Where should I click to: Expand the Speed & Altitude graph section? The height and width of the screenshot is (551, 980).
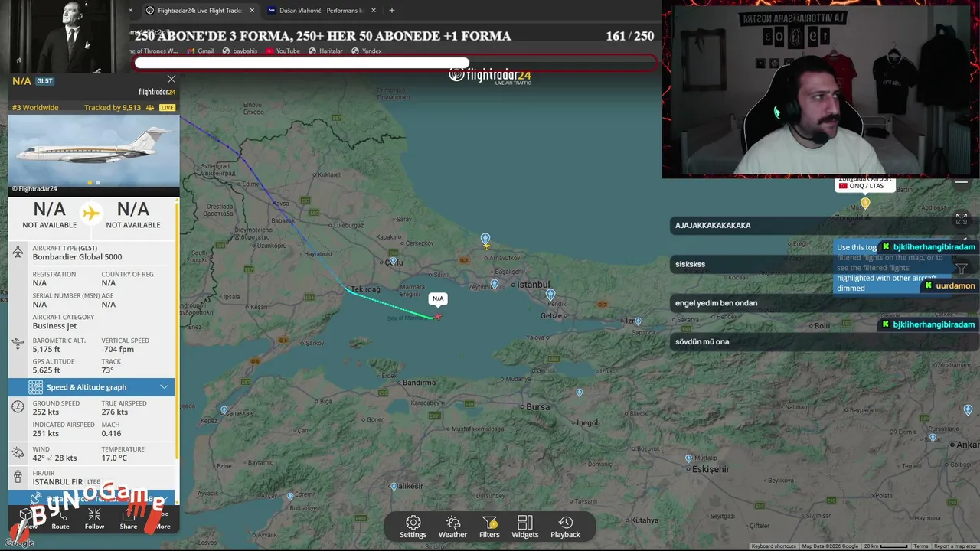pyautogui.click(x=92, y=387)
